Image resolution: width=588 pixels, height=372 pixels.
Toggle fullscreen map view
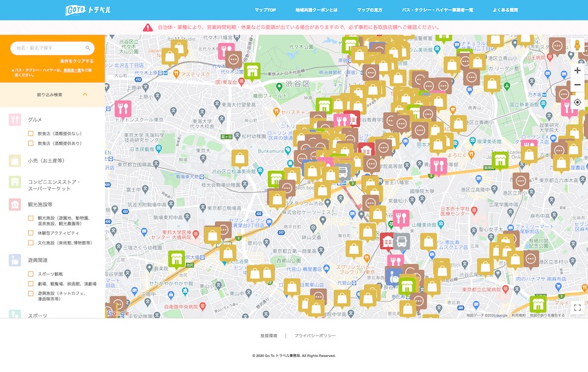coord(578,308)
